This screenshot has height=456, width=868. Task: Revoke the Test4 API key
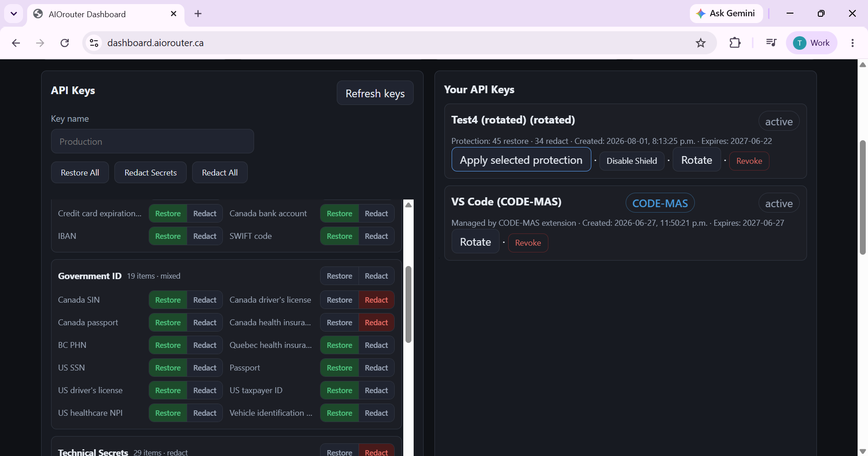point(749,161)
